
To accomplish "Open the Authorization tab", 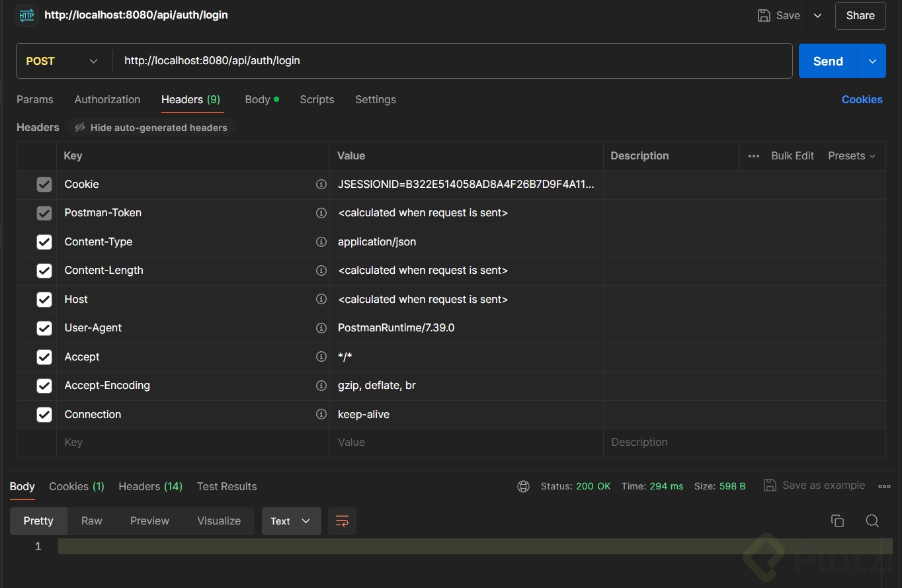I will click(108, 100).
